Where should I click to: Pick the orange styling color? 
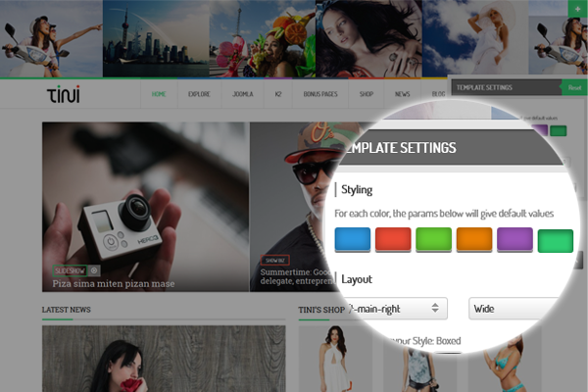tap(473, 239)
